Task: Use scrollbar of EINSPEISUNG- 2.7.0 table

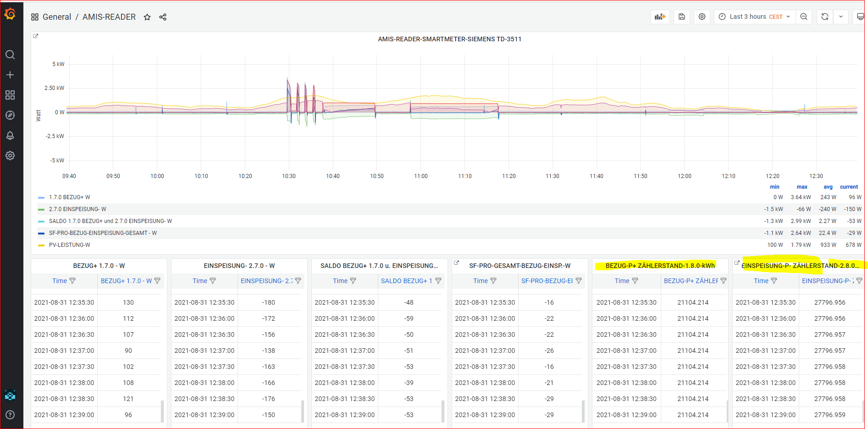Action: [x=303, y=411]
